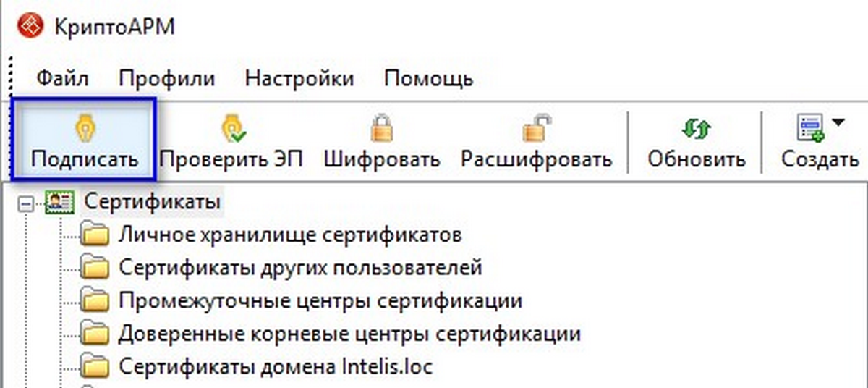Collapse the Сертификаты tree node
868x388 pixels.
click(27, 203)
